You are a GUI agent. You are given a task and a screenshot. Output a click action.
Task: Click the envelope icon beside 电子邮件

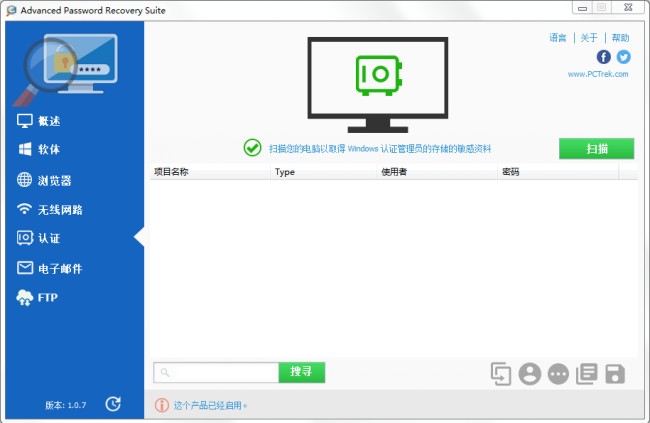tap(25, 268)
